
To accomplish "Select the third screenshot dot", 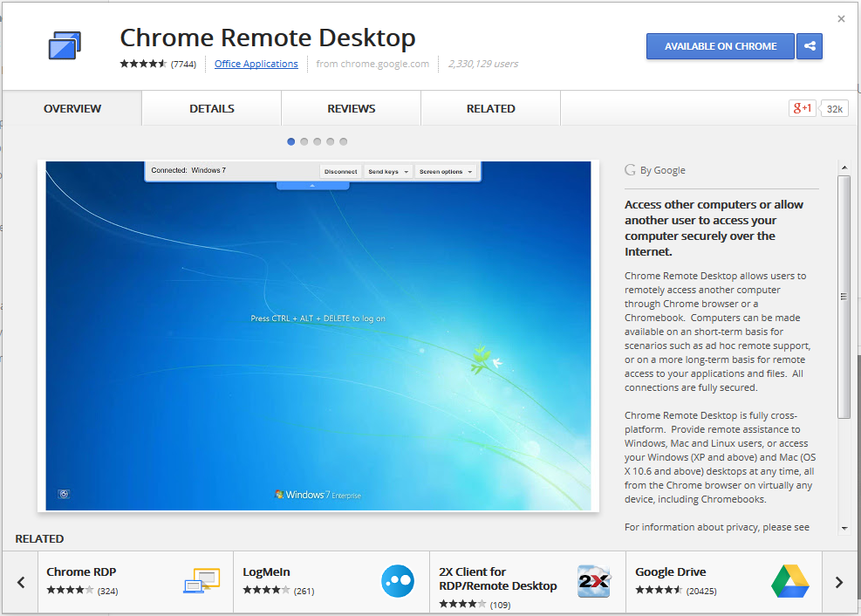I will [318, 141].
